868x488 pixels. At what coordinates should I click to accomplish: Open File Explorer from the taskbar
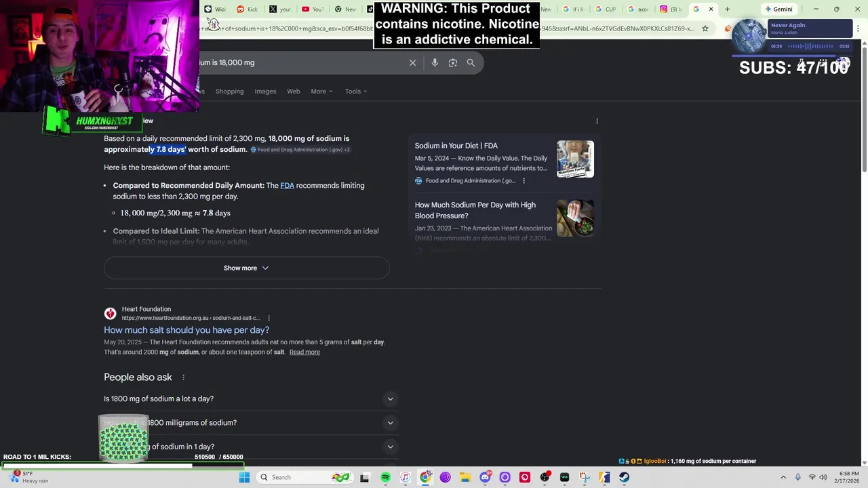pyautogui.click(x=465, y=477)
